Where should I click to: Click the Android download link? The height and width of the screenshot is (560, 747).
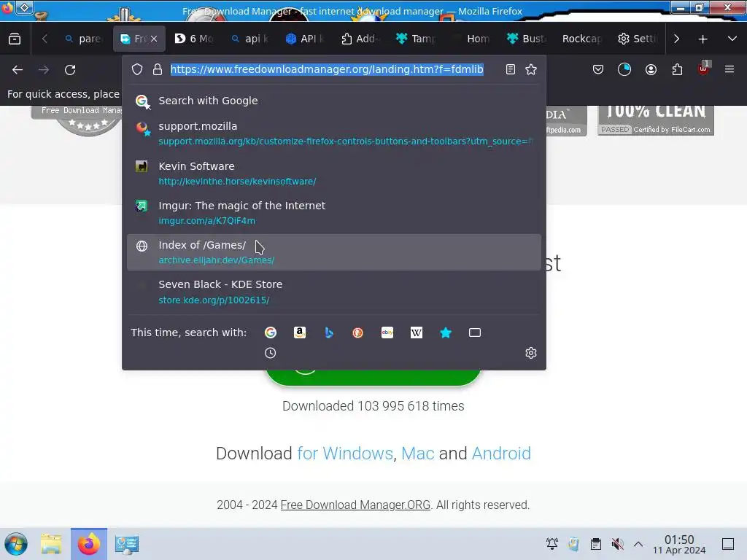(x=501, y=454)
